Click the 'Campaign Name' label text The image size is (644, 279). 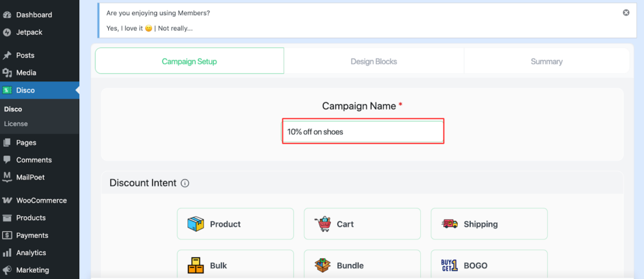(x=359, y=106)
